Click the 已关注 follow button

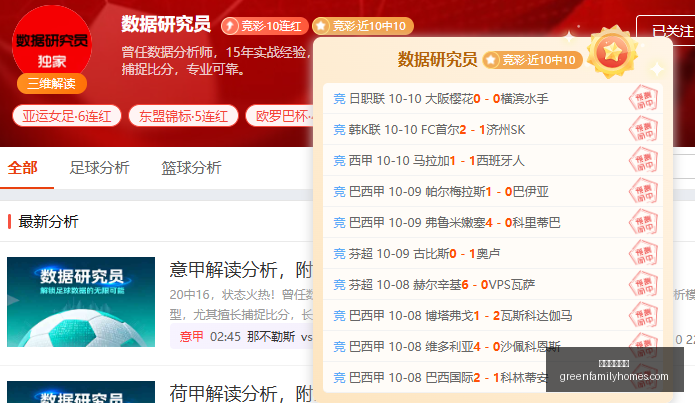click(667, 31)
